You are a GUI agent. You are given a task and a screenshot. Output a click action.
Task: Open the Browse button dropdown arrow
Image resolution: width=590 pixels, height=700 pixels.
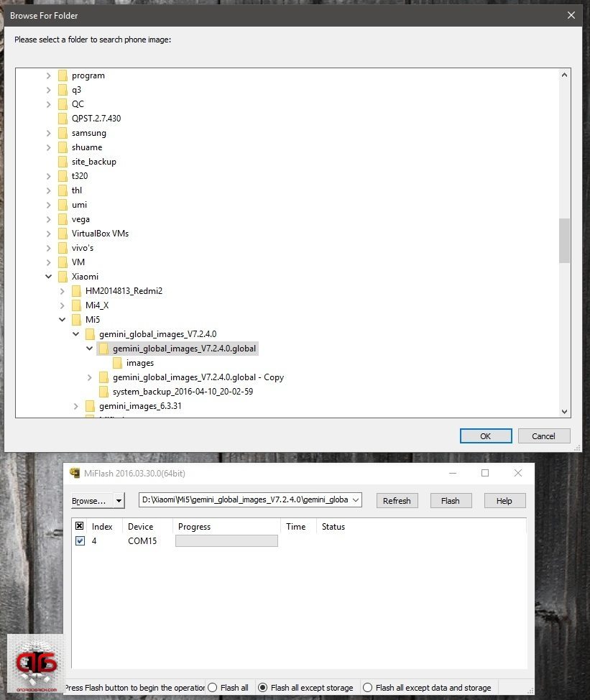coord(119,500)
